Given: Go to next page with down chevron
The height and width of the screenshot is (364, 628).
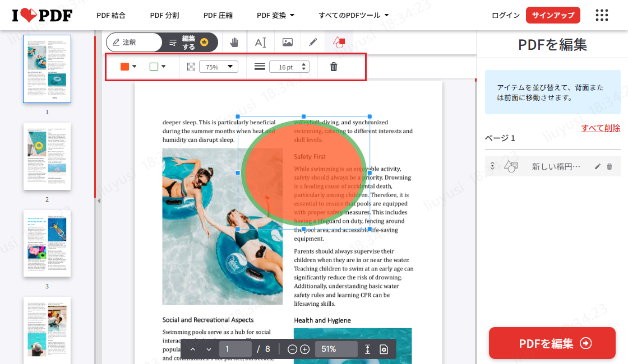Looking at the screenshot, I should click(x=209, y=349).
